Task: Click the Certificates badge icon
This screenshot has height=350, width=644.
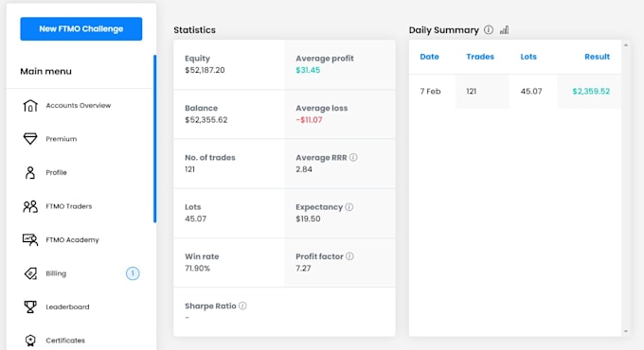Action: pyautogui.click(x=30, y=341)
